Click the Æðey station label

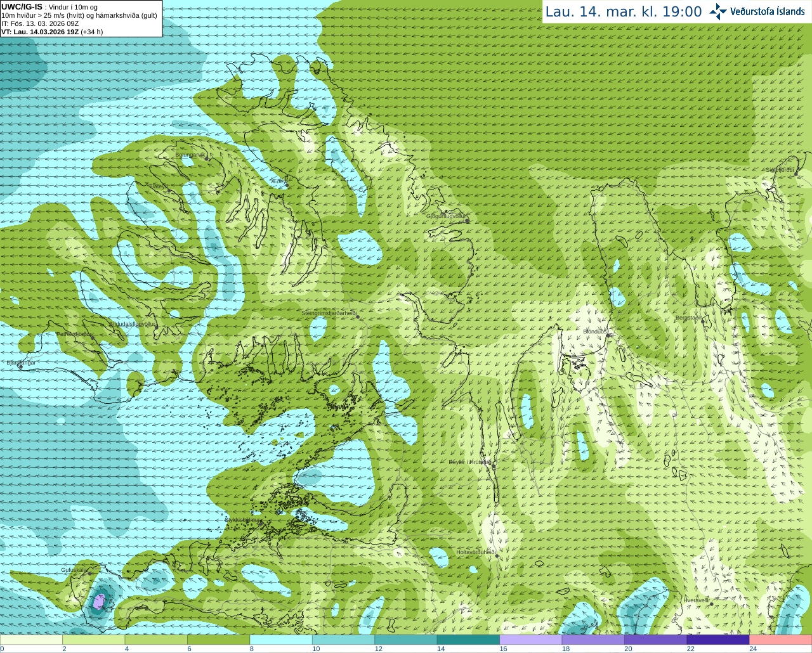pyautogui.click(x=278, y=181)
